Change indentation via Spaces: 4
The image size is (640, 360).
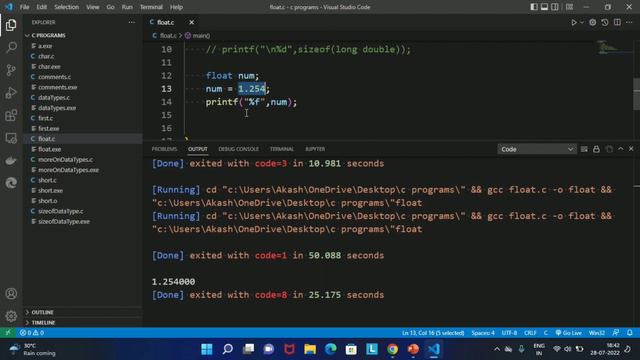coord(483,333)
